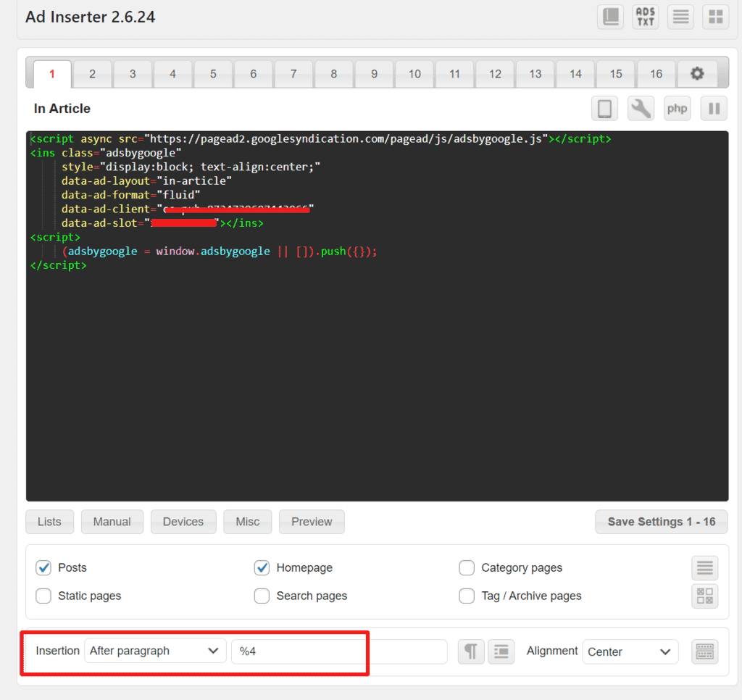Click the data-ad-format="fluid" code line
Image resolution: width=742 pixels, height=700 pixels.
[130, 195]
